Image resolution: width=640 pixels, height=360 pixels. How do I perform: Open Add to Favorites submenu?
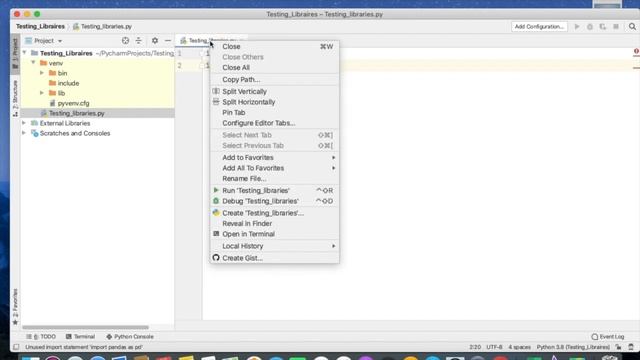coord(275,158)
